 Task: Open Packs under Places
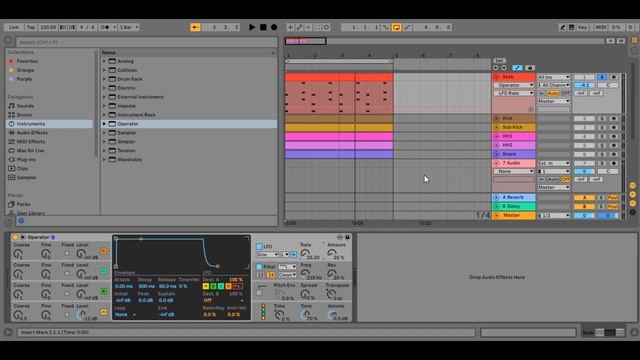coord(23,204)
